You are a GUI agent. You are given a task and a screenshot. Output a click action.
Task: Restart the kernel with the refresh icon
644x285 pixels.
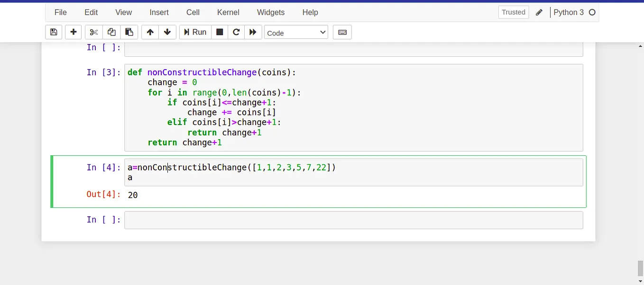pos(236,32)
